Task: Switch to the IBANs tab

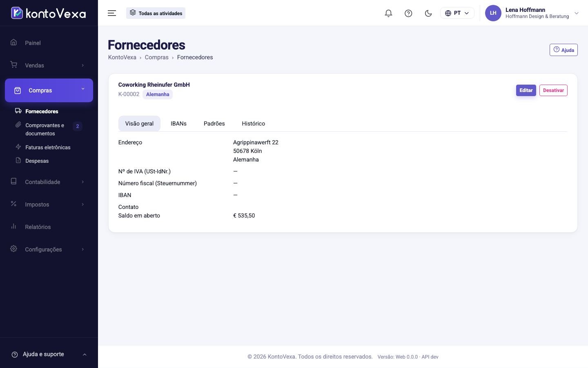Action: click(x=178, y=123)
